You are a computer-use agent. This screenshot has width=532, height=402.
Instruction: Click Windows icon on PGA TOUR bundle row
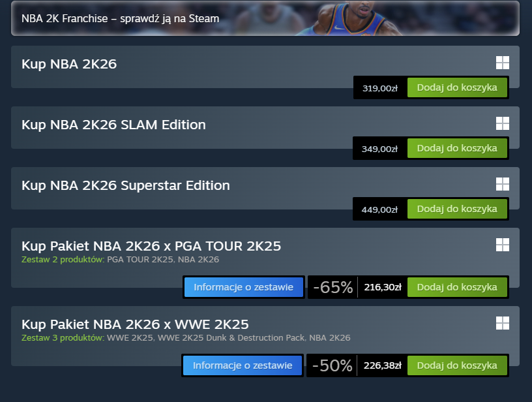point(502,245)
